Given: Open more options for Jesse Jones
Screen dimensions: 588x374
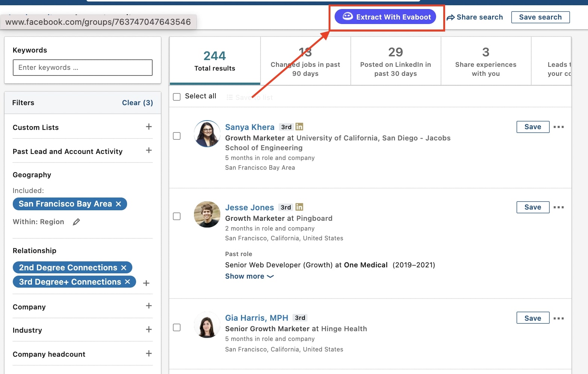Looking at the screenshot, I should click(x=559, y=207).
